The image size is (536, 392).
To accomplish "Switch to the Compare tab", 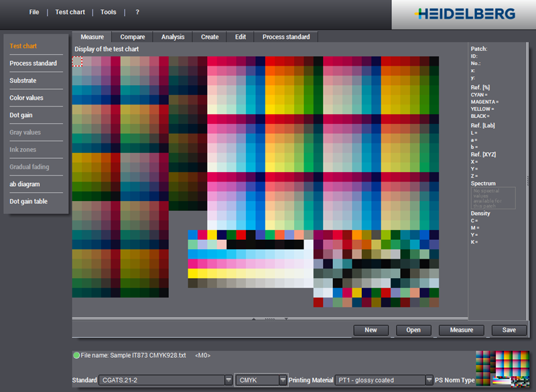I will (133, 37).
